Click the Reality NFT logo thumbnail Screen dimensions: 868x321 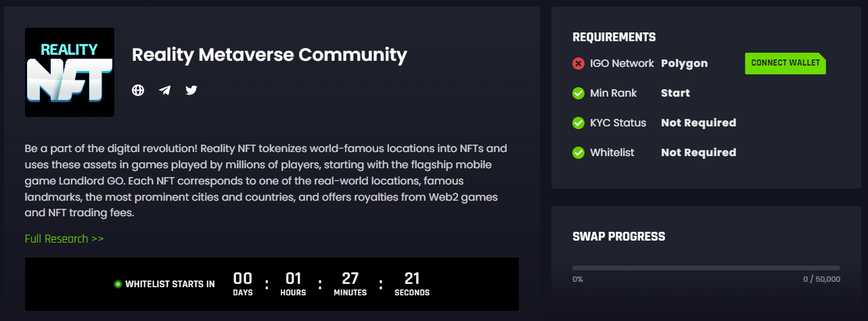(x=70, y=72)
